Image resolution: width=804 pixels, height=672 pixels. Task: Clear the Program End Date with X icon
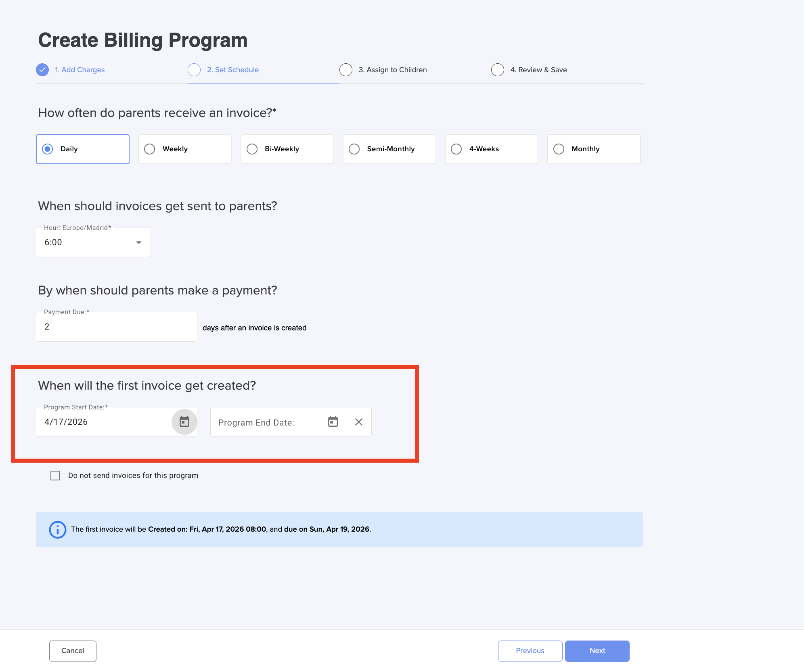(x=358, y=422)
